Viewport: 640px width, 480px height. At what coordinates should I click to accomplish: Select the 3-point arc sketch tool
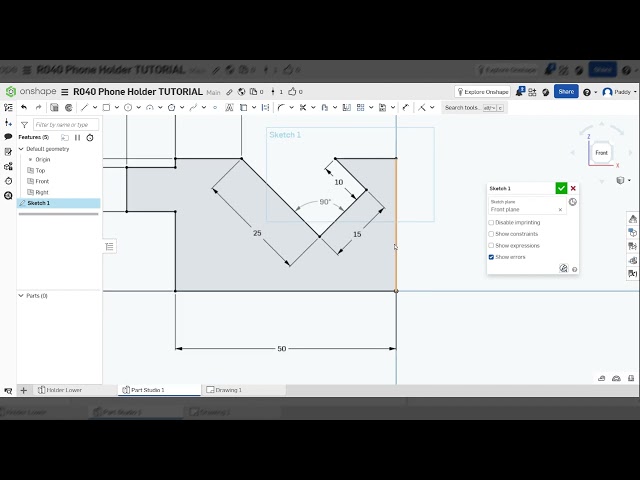pos(150,107)
